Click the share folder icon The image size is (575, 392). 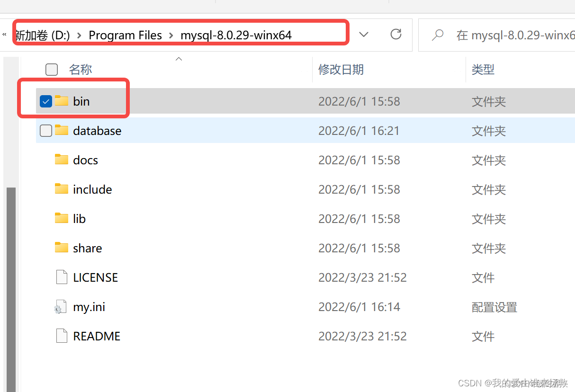click(62, 248)
